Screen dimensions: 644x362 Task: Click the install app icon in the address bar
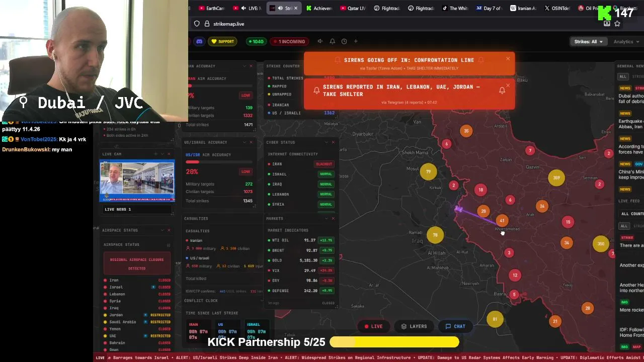tap(607, 24)
